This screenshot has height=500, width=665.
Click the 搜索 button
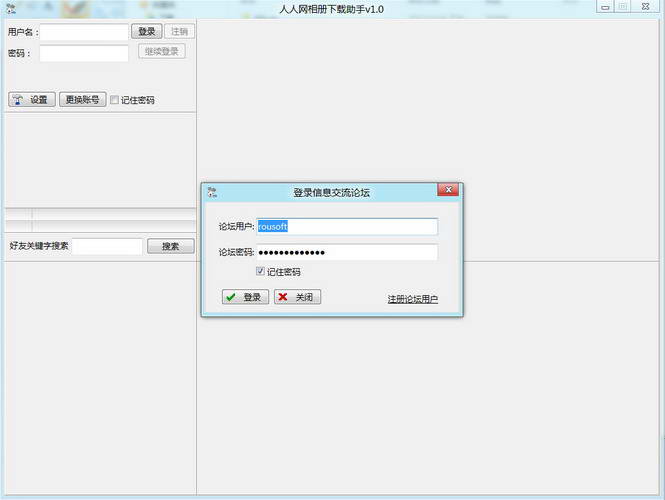tap(170, 246)
